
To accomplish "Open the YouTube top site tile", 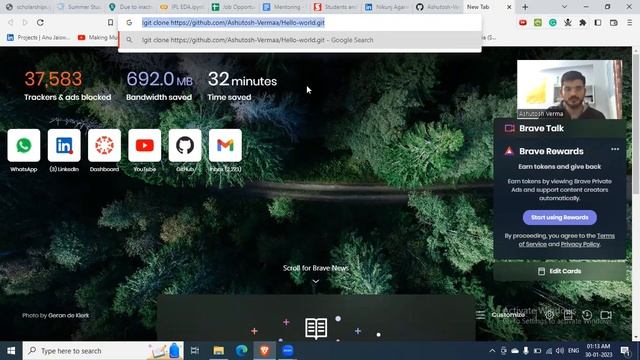I will click(x=144, y=145).
